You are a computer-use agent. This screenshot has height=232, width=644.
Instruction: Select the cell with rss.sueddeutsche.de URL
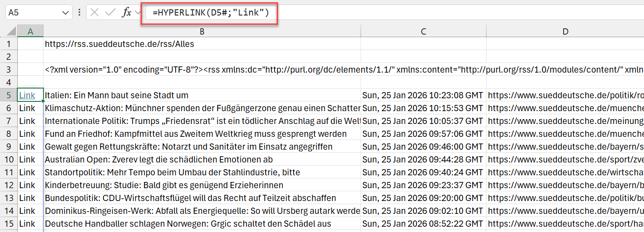click(120, 44)
